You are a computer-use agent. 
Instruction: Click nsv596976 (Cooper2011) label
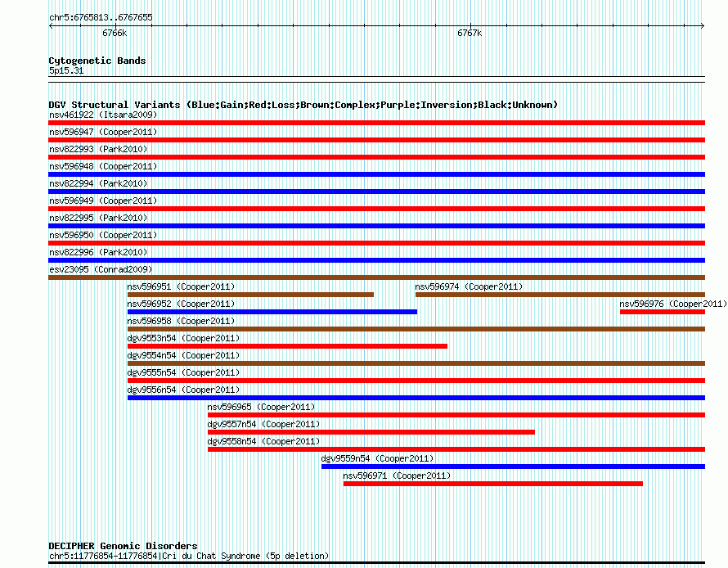tap(673, 304)
